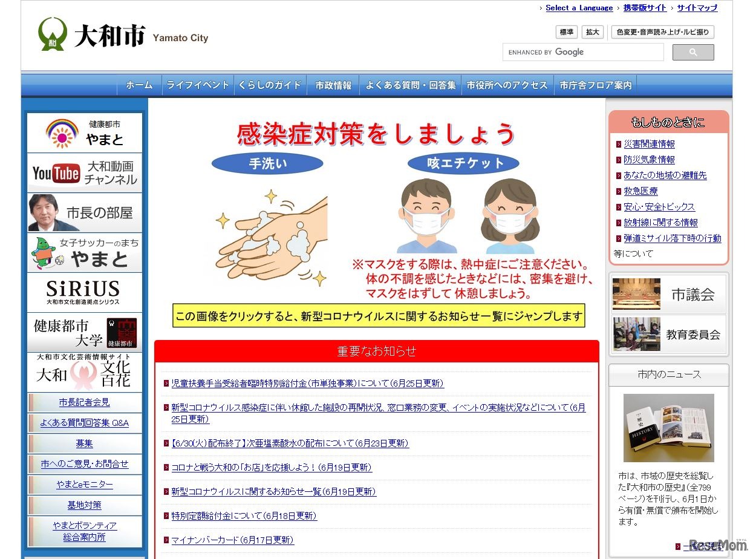Open the 色変更・音声読み上げ・ルビ振り accessibility settings
Image resolution: width=756 pixels, height=559 pixels.
point(662,31)
